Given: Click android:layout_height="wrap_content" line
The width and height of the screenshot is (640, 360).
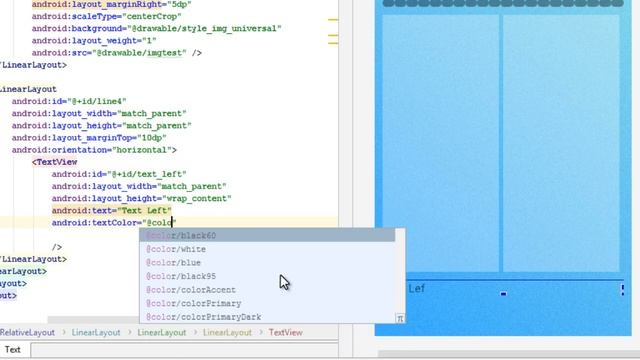Looking at the screenshot, I should [x=141, y=198].
